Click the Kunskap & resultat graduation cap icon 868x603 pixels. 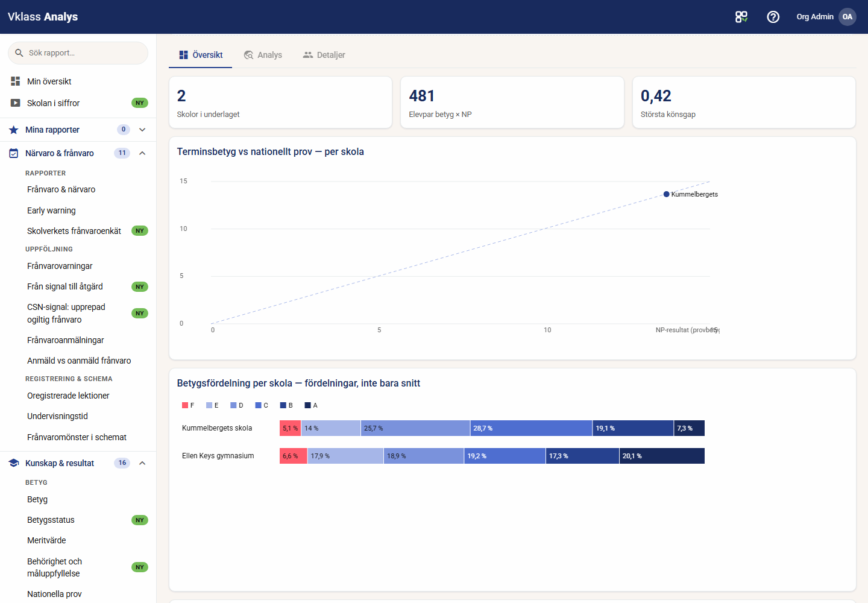coord(14,463)
